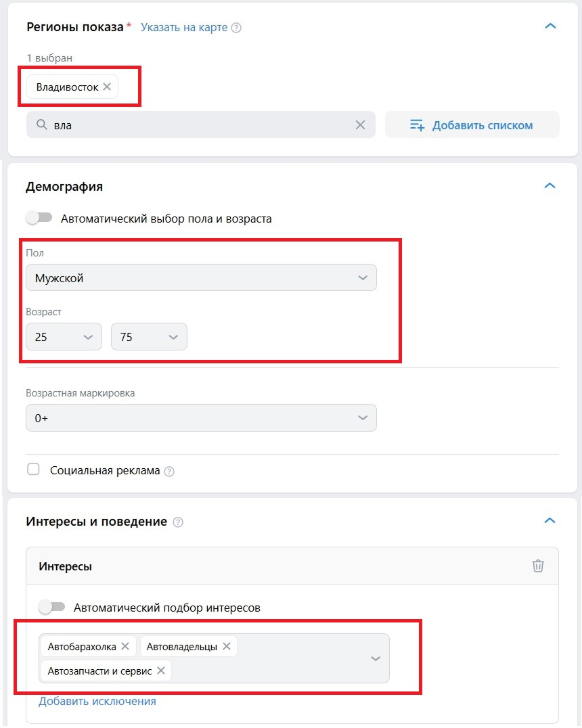The image size is (582, 728).
Task: Delete the Интересы block with trash icon
Action: click(x=538, y=566)
